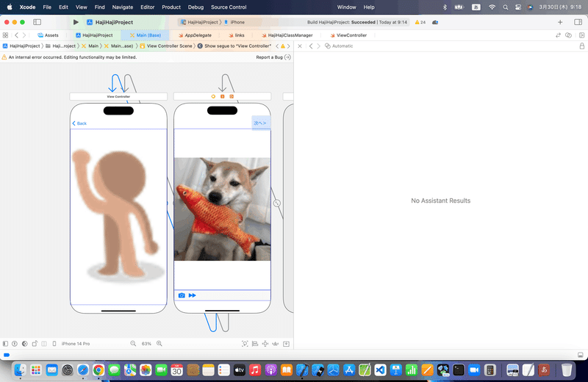
Task: Toggle the navigator sidebar
Action: [37, 22]
